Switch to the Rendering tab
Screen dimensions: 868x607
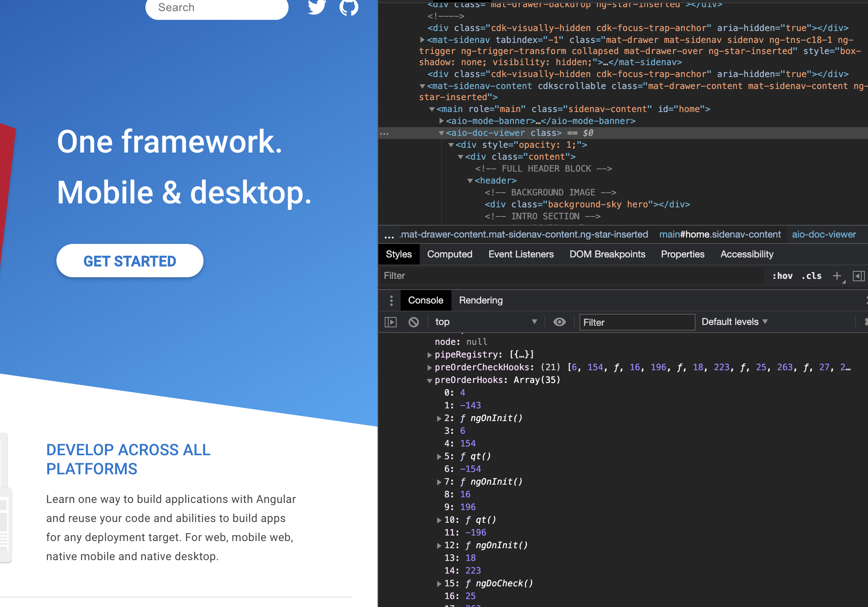click(x=480, y=300)
